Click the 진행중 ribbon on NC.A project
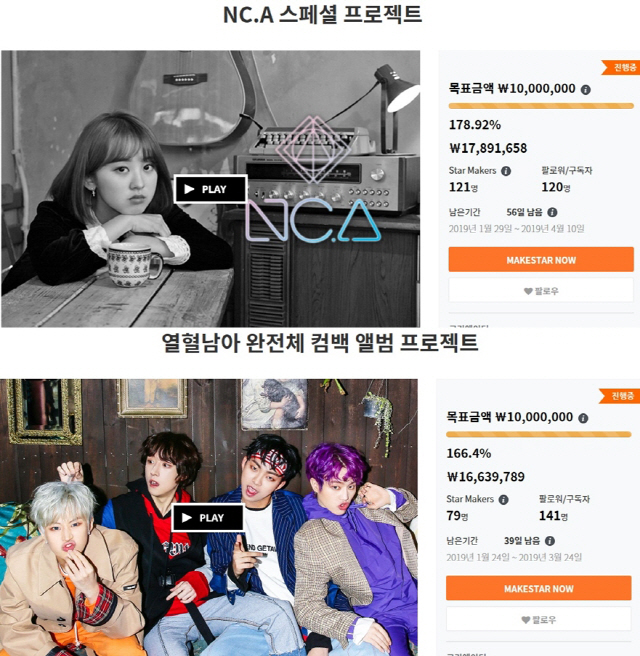This screenshot has height=656, width=640. pos(621,67)
